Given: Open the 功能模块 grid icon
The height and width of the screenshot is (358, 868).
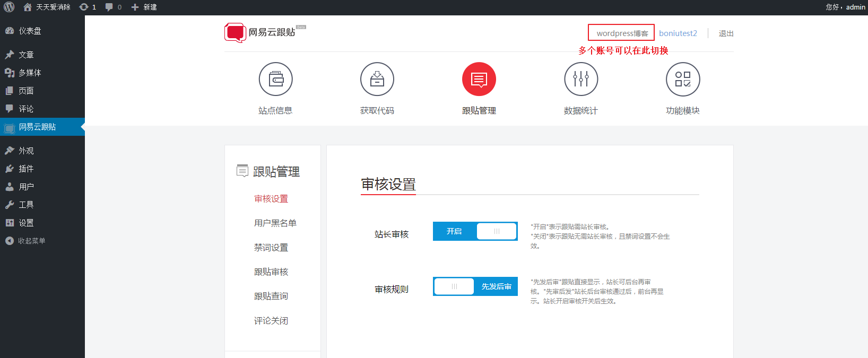Looking at the screenshot, I should coord(683,79).
